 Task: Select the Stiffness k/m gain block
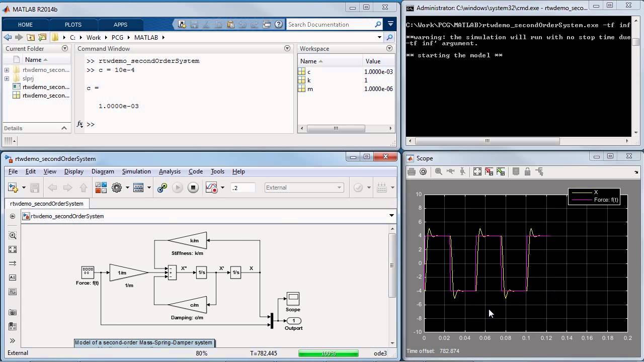pyautogui.click(x=188, y=240)
